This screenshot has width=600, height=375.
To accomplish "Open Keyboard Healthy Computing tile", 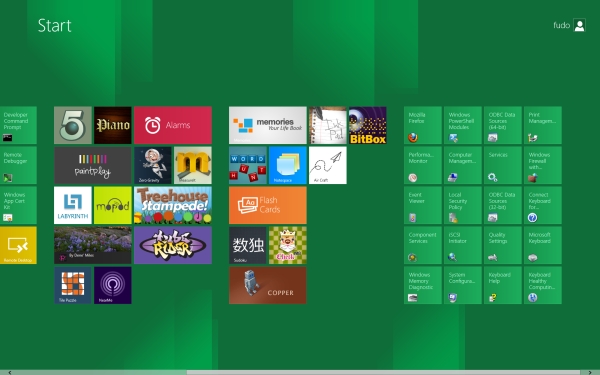I will (x=543, y=285).
